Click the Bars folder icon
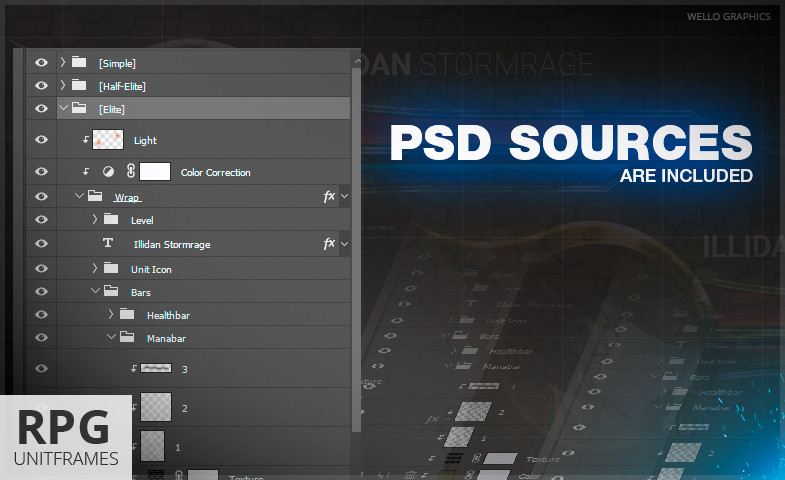The height and width of the screenshot is (480, 785). (111, 291)
